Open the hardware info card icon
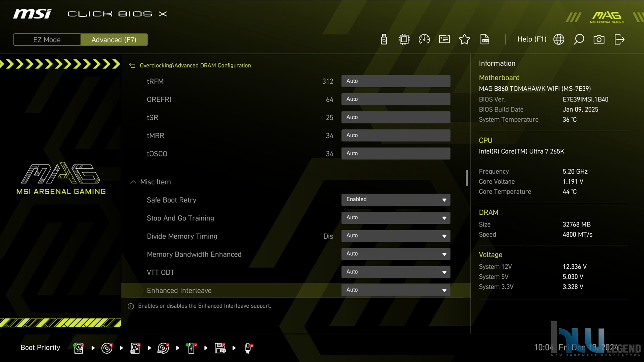Viewport: 644px width, 362px height. 444,39
